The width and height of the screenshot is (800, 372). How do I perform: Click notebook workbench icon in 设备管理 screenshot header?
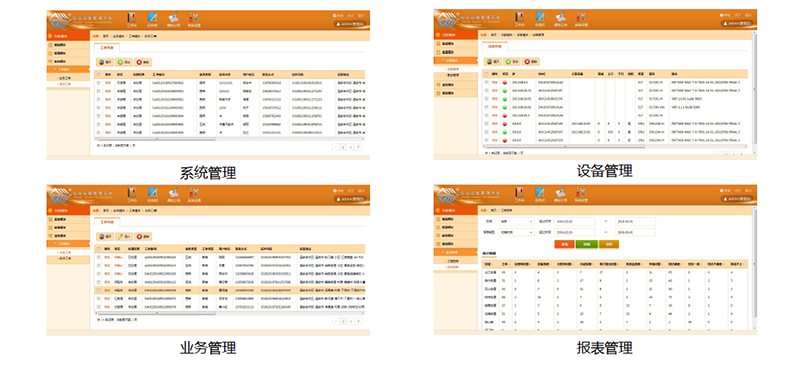coord(519,16)
